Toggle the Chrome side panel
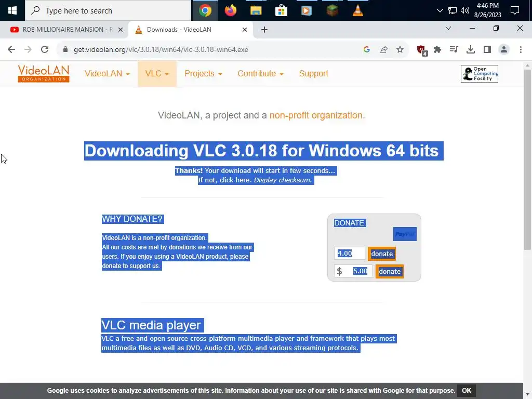This screenshot has width=532, height=399. point(487,49)
